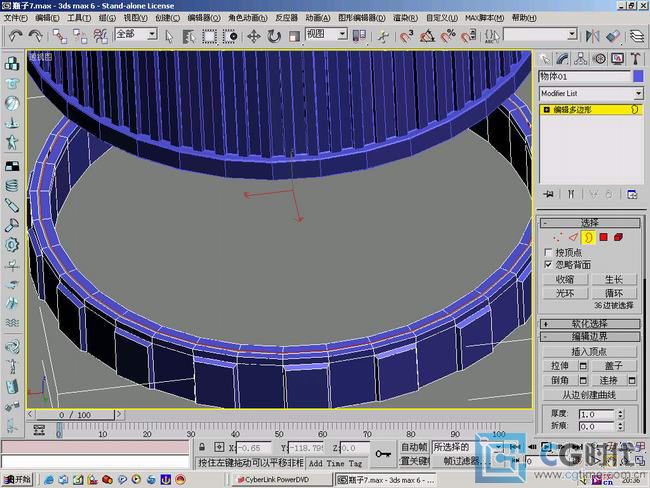Switch to the Modify command panel
The width and height of the screenshot is (650, 488).
point(562,59)
